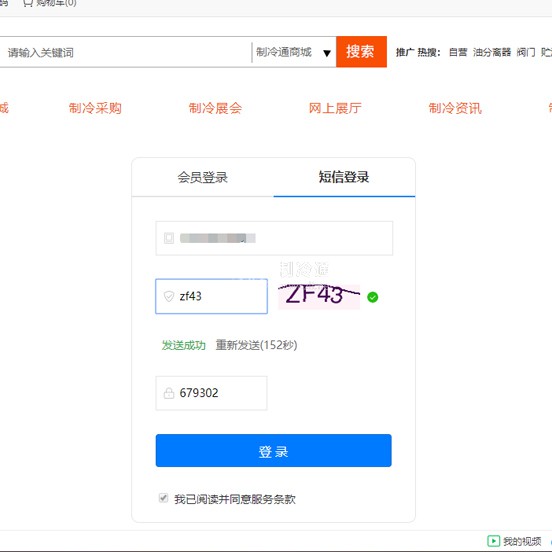Click the blue 登录 button
552x552 pixels.
pyautogui.click(x=274, y=450)
